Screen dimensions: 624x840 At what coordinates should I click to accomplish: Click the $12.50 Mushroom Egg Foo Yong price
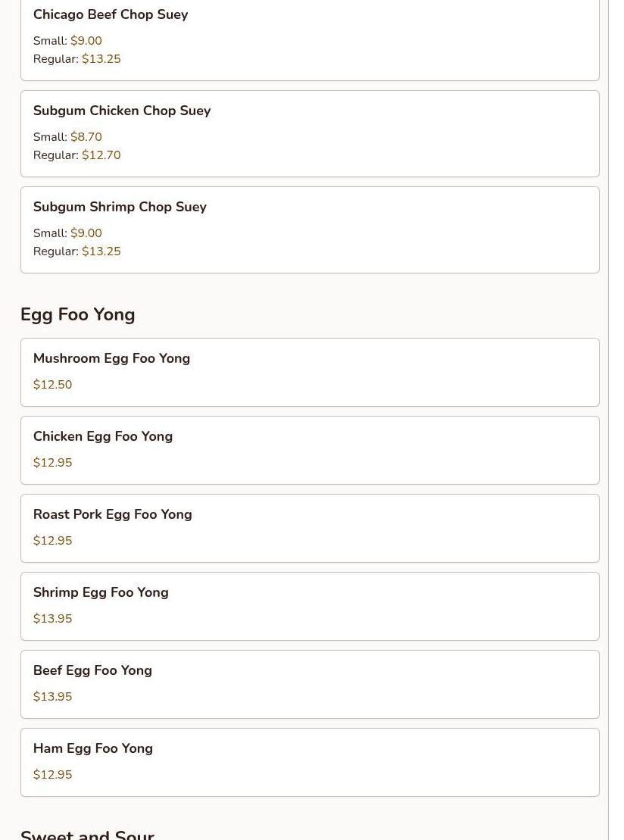(x=52, y=385)
